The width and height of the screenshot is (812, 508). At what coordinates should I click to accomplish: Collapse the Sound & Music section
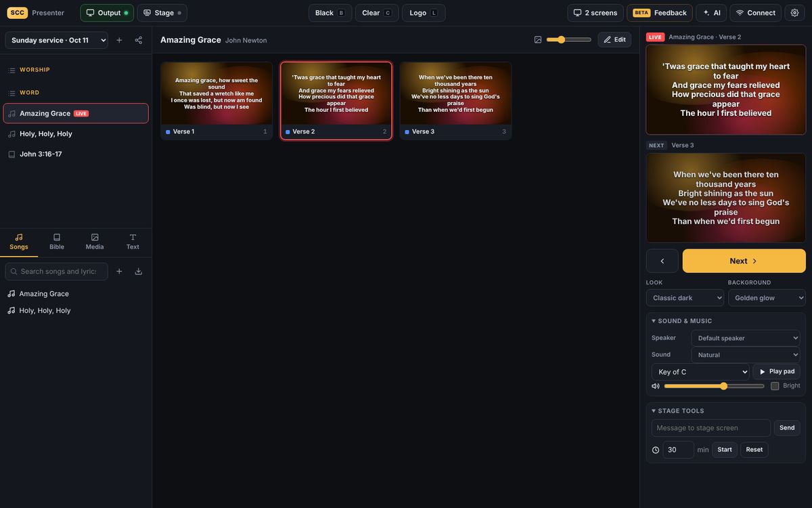tap(682, 321)
